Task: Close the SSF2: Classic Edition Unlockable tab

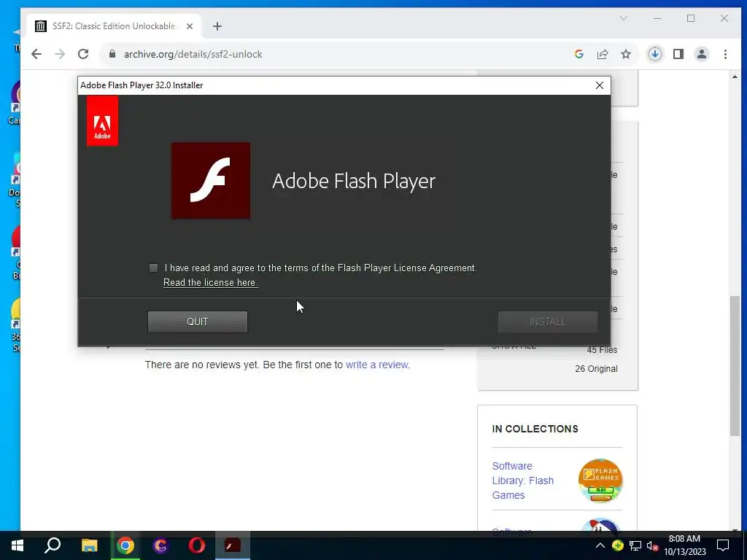Action: click(x=190, y=26)
